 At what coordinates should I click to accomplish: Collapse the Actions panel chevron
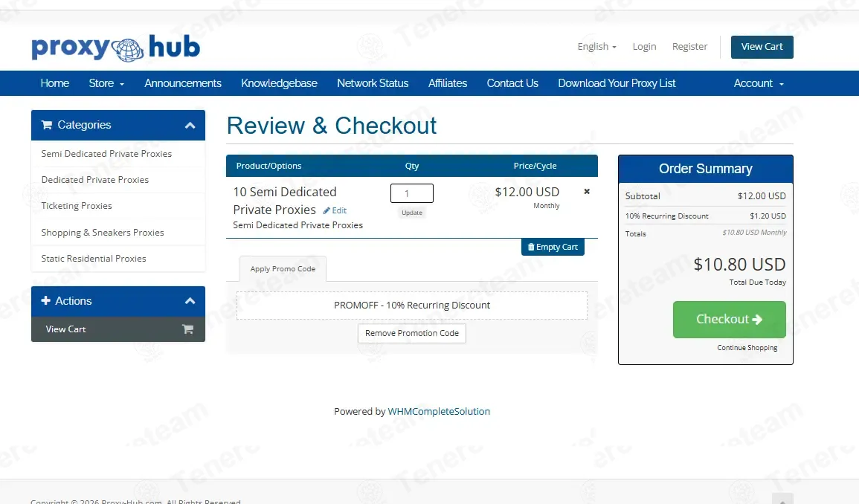(190, 301)
